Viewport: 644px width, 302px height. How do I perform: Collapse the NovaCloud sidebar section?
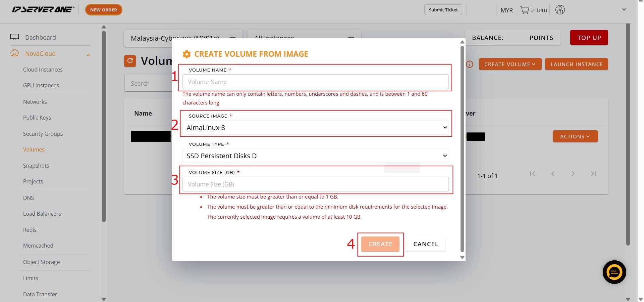pyautogui.click(x=89, y=55)
